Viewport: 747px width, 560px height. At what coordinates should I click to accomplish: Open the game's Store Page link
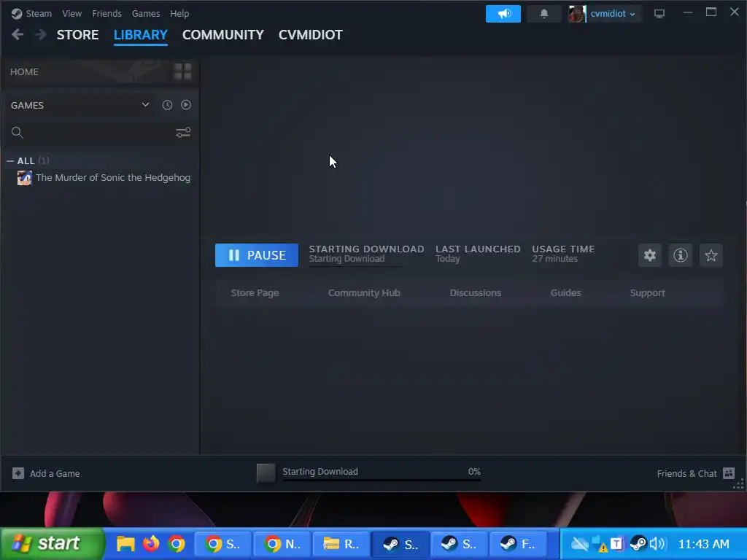coord(255,293)
